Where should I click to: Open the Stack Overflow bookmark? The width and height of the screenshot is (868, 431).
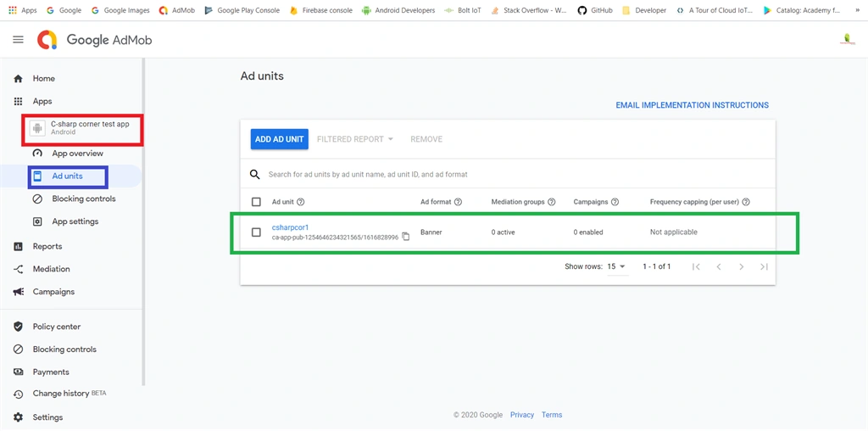pos(529,10)
